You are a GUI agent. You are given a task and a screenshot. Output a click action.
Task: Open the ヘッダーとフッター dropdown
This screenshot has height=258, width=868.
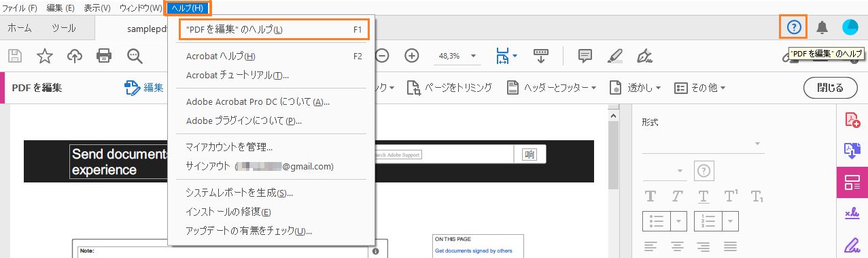(552, 88)
